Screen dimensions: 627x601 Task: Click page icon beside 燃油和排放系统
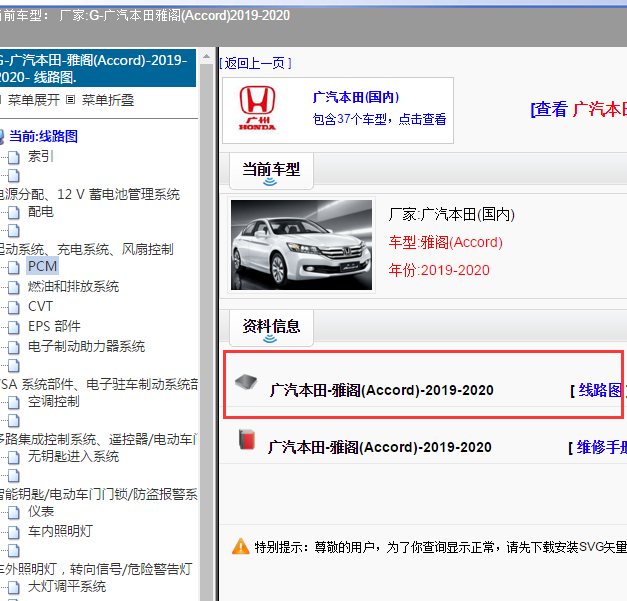click(x=14, y=288)
